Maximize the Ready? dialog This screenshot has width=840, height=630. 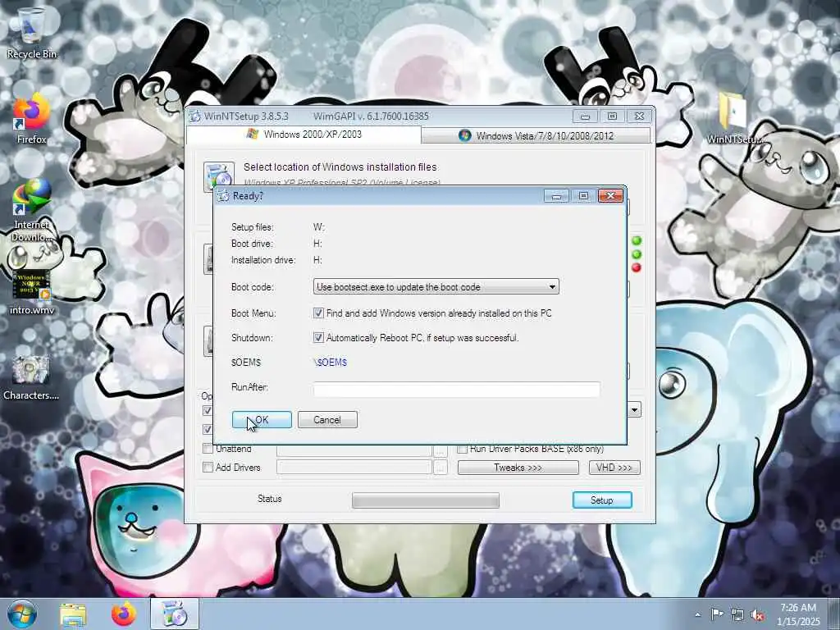(x=583, y=196)
